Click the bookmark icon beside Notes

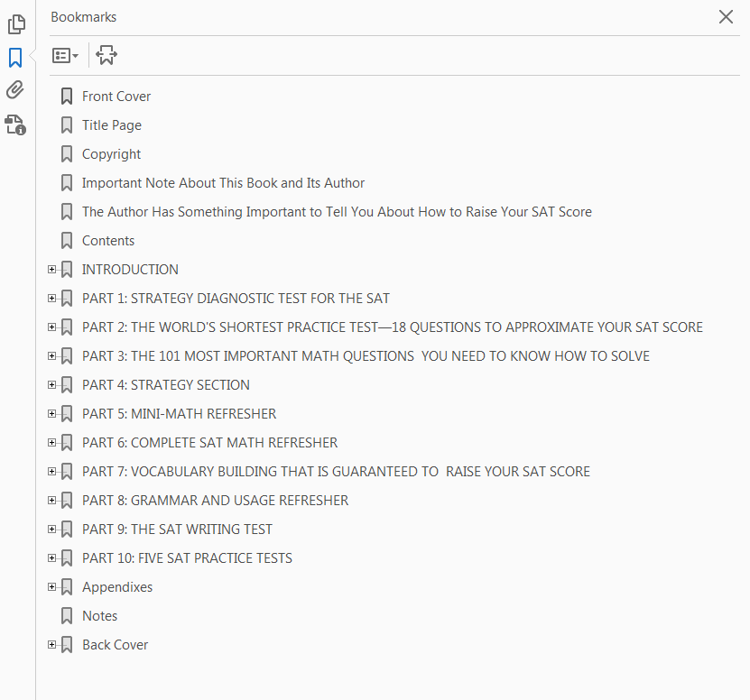click(67, 616)
